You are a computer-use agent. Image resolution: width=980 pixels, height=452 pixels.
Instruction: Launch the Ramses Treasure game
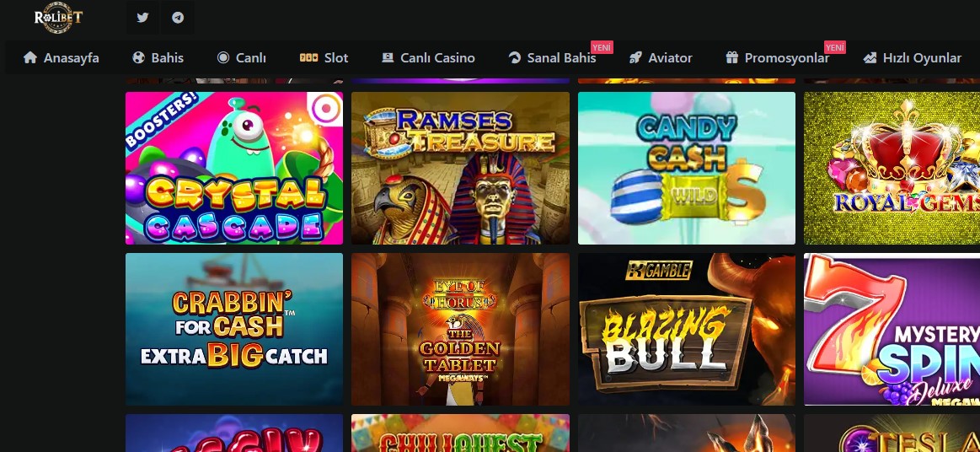[x=461, y=168]
